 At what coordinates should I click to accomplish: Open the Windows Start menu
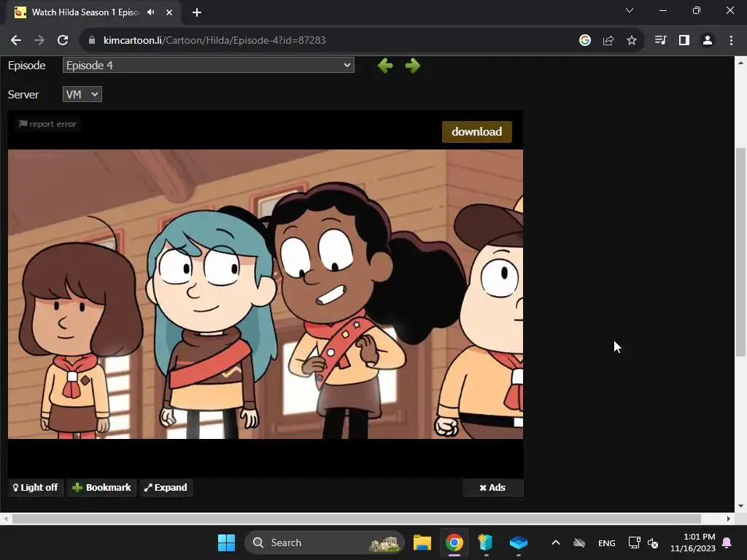(226, 542)
